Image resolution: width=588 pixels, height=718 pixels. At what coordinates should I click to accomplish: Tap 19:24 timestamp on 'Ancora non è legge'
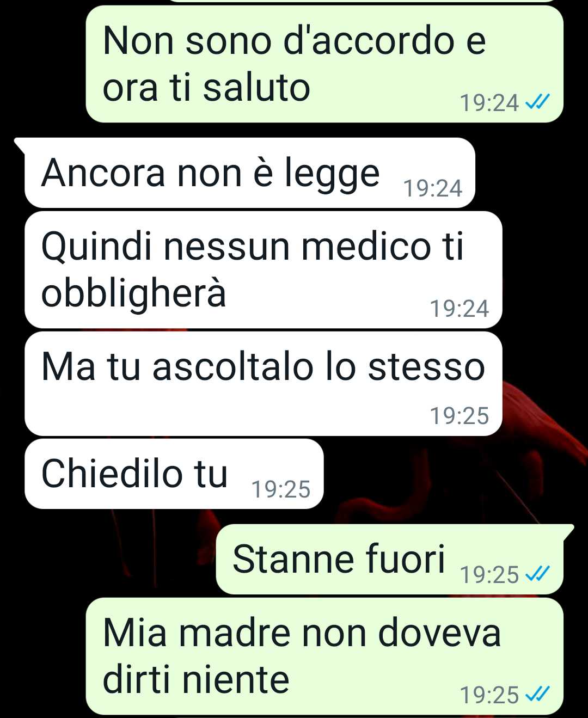(433, 188)
